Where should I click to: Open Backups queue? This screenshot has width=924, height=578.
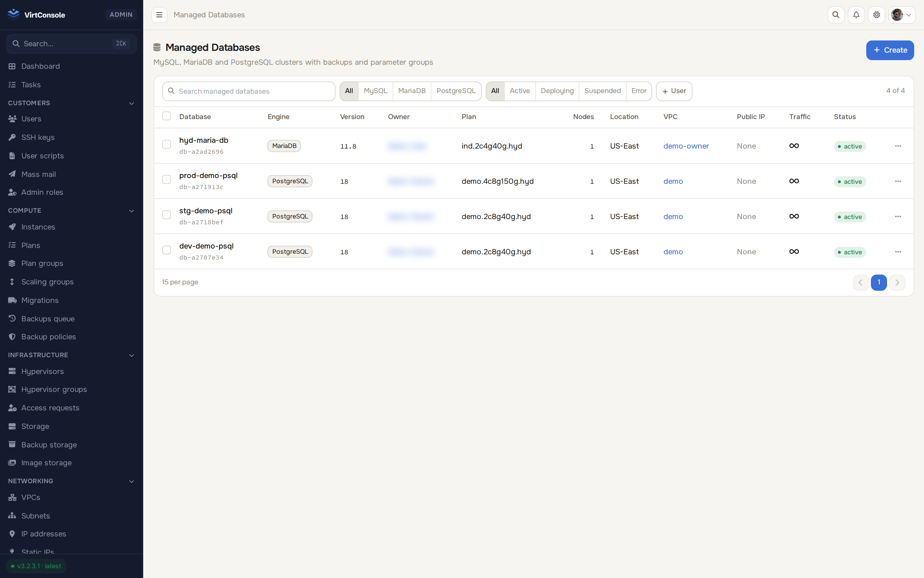71,318
